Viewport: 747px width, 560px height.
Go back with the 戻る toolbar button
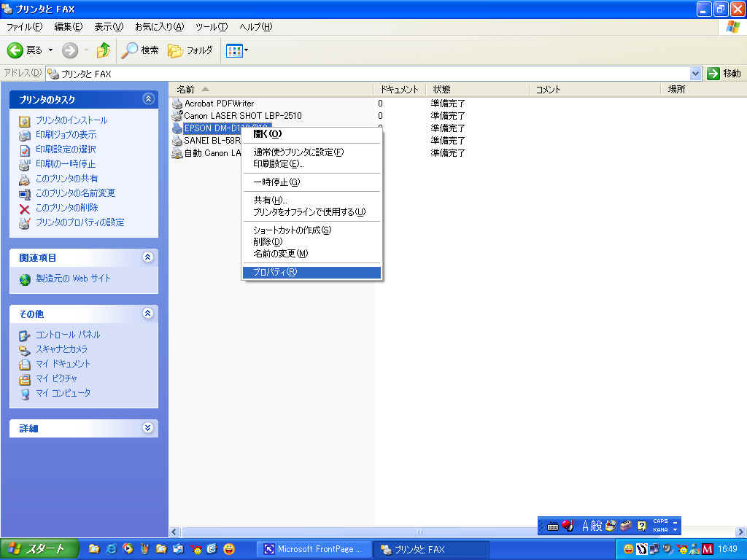[25, 50]
